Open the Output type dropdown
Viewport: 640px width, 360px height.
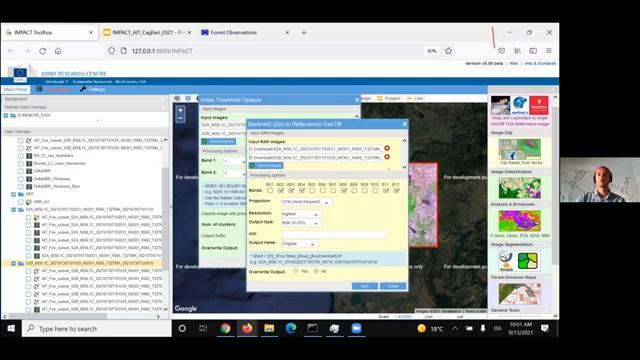tap(301, 223)
